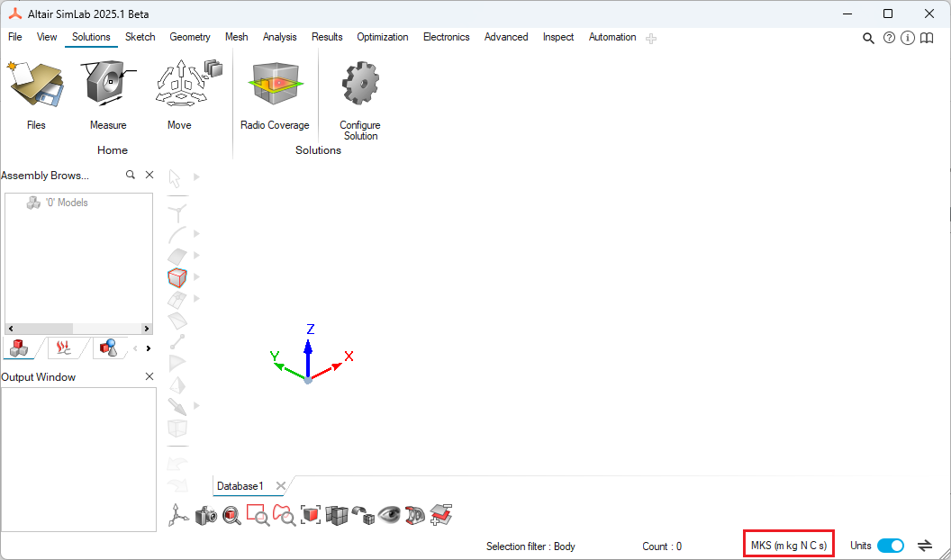Switch to the Mesh ribbon tab
The width and height of the screenshot is (951, 560).
(237, 37)
